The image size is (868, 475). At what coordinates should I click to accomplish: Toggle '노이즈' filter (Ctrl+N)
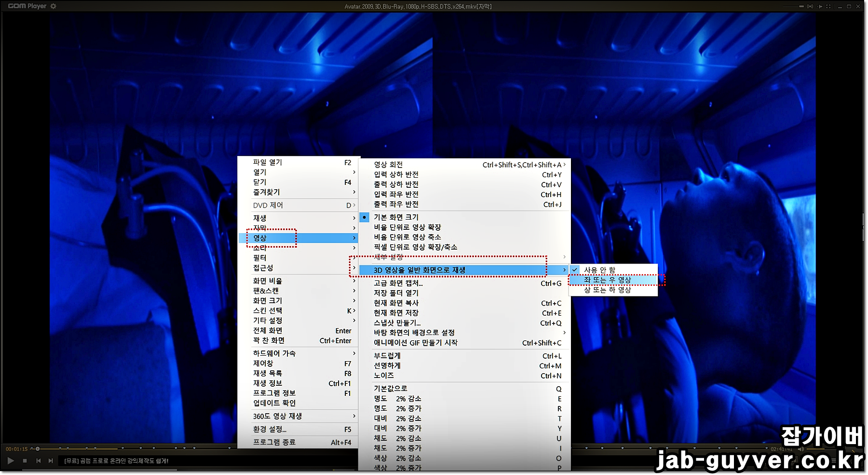(x=464, y=376)
